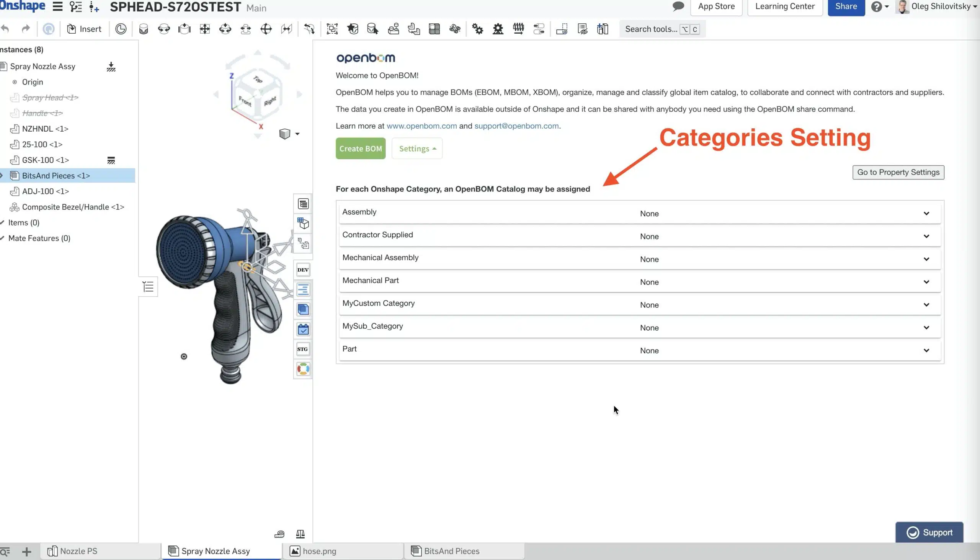Share the document
The image size is (980, 560).
(x=846, y=7)
